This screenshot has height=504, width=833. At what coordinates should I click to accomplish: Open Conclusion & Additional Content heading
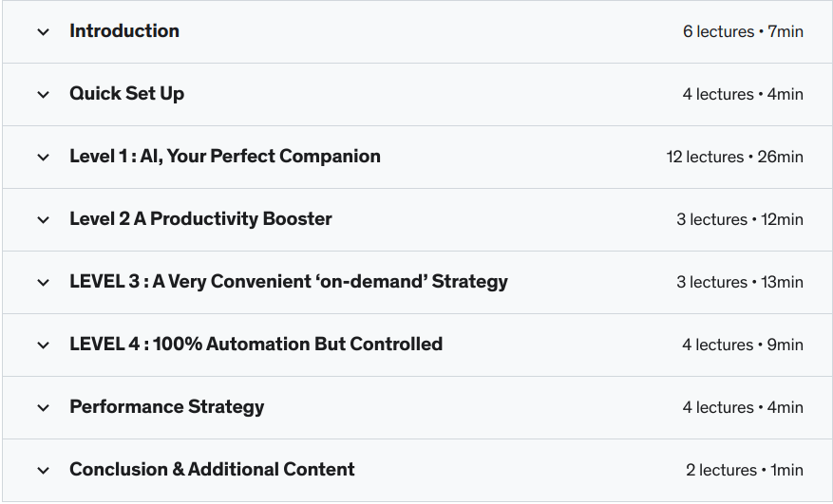[x=212, y=470]
